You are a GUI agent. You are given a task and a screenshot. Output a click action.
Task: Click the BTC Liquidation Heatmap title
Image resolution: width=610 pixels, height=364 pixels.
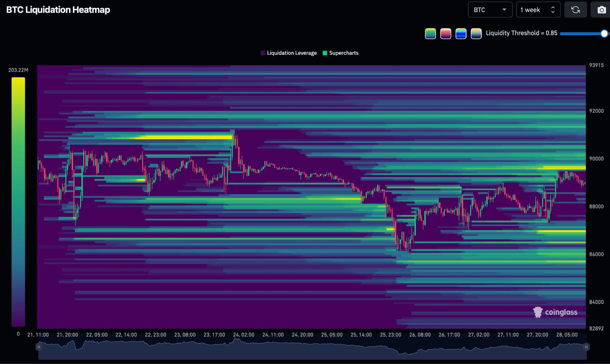point(58,10)
